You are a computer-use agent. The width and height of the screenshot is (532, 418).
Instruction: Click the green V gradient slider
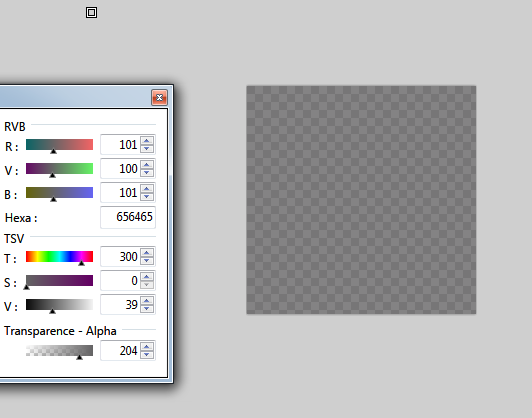click(59, 169)
